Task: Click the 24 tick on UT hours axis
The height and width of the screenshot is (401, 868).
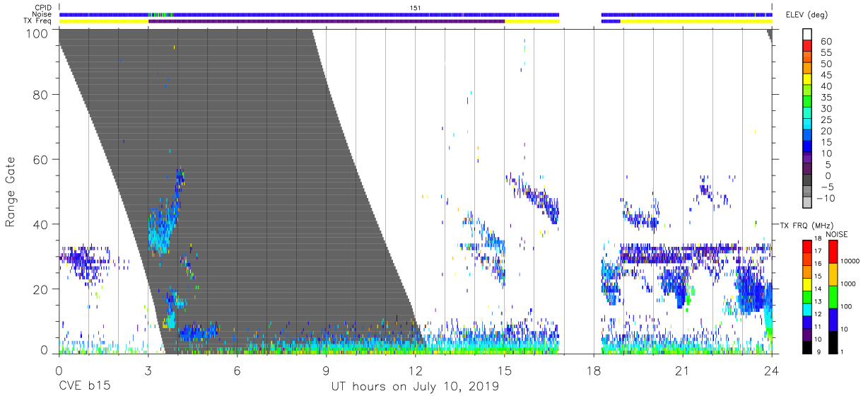Action: click(772, 371)
